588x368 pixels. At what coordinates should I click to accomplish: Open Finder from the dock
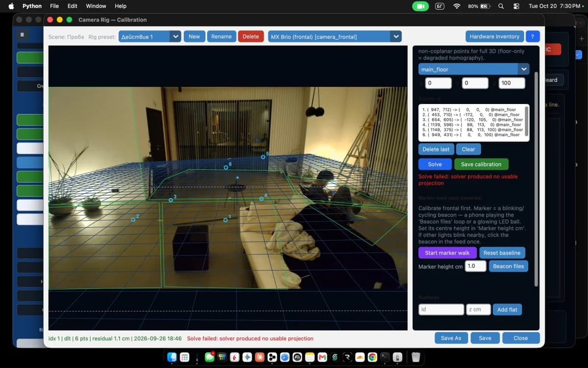(x=172, y=357)
